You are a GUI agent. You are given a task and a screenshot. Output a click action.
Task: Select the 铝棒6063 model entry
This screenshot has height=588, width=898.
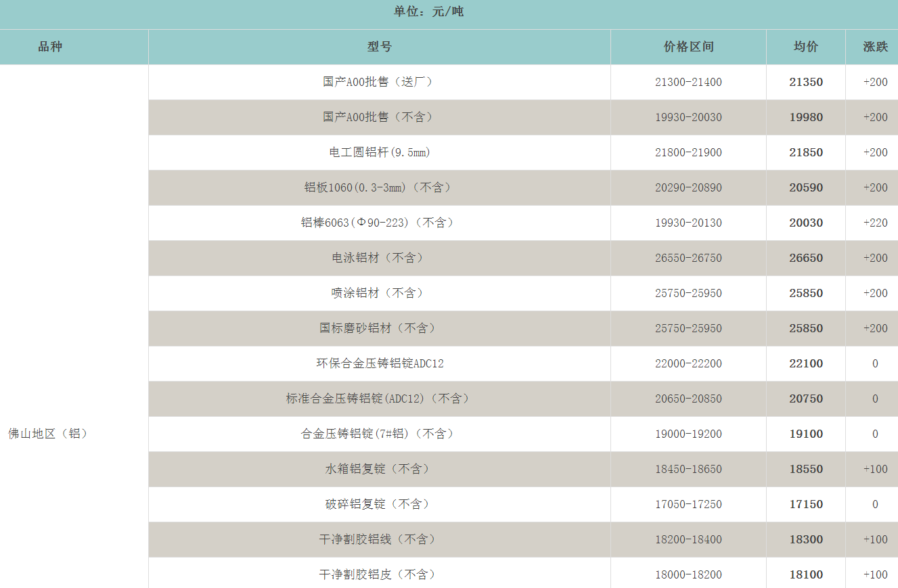[379, 223]
